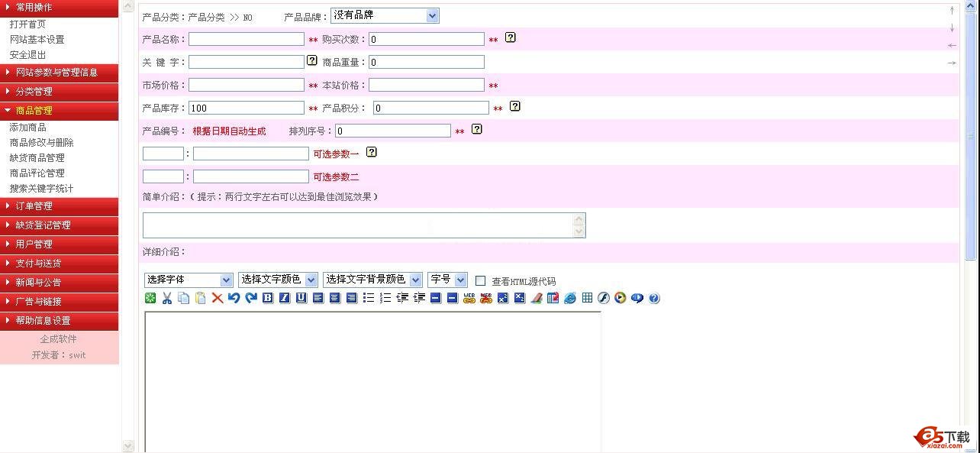Open the 添加商品 link
Viewport: 980px width, 453px height.
point(27,128)
